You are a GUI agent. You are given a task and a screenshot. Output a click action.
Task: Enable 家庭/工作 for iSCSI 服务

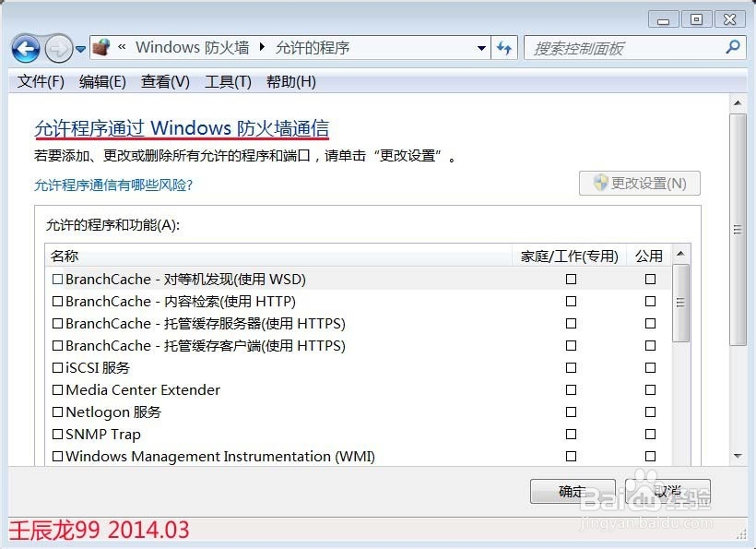[x=572, y=368]
